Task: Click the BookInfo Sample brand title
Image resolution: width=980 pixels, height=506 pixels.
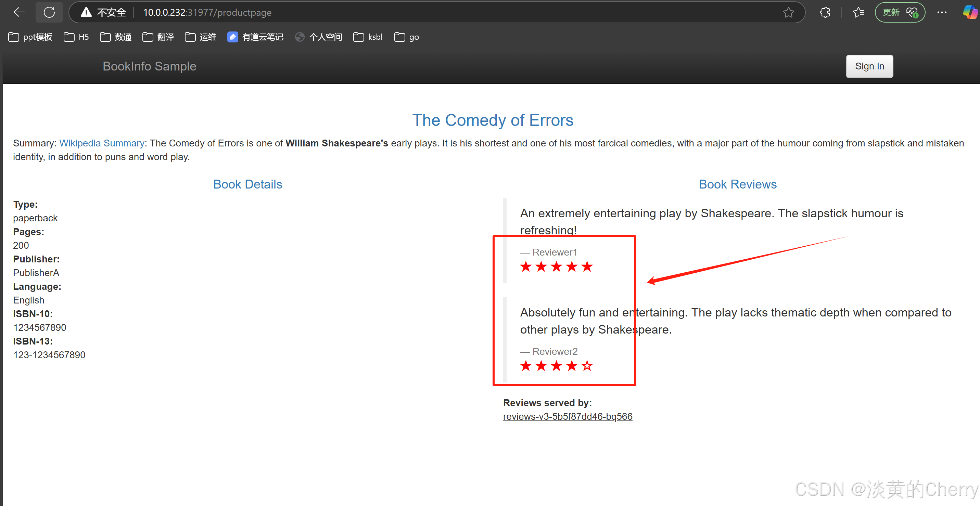Action: 150,66
